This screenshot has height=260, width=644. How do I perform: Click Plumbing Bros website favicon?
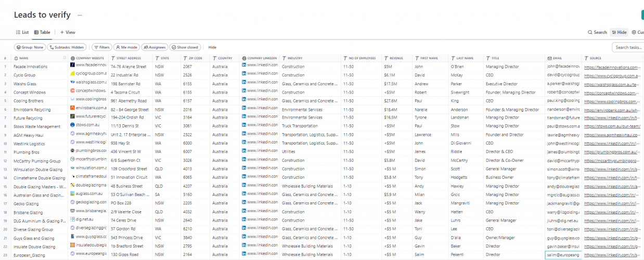pyautogui.click(x=73, y=151)
